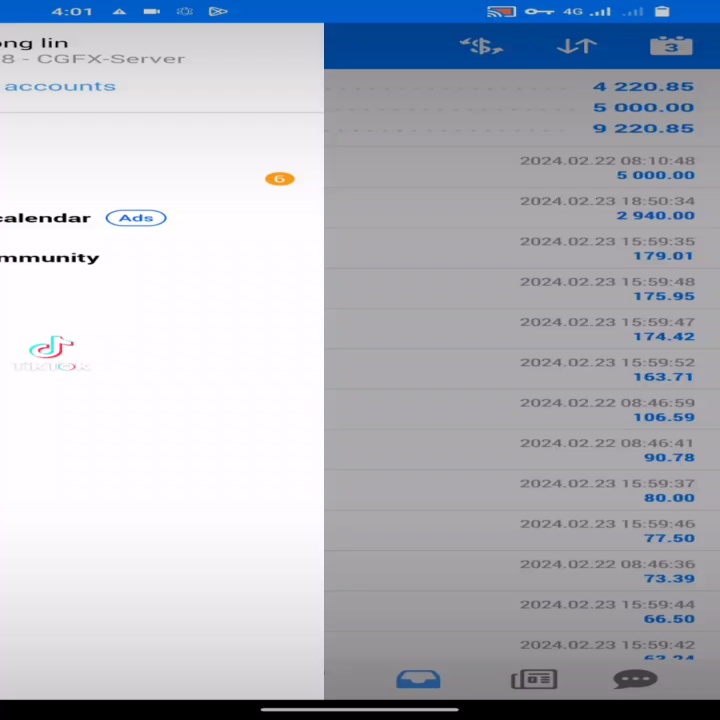Open the accounts link in drawer

point(60,86)
